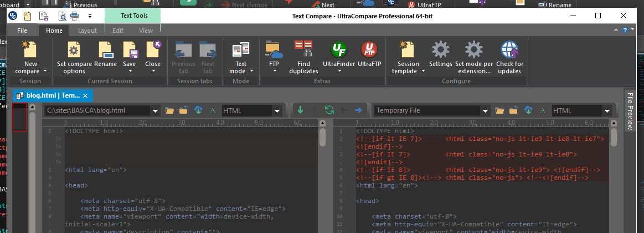The width and height of the screenshot is (644, 233).
Task: Click Previous in the background window toolbar
Action: (85, 5)
